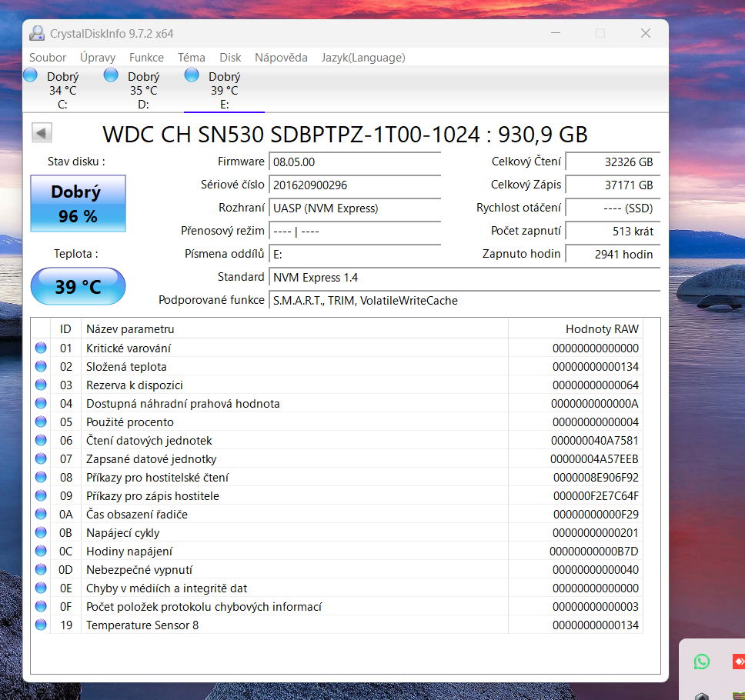Open the Funkce menu
Screen dimensions: 745x700
(x=146, y=57)
